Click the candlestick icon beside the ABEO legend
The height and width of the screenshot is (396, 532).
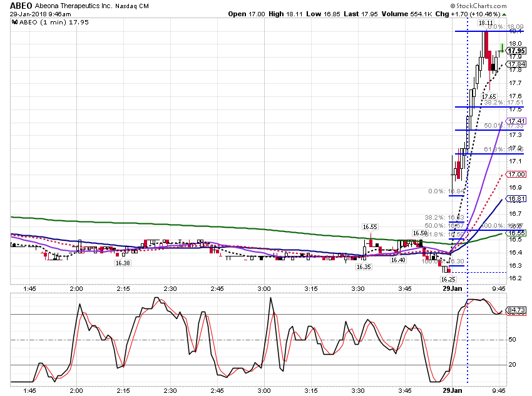(14, 23)
